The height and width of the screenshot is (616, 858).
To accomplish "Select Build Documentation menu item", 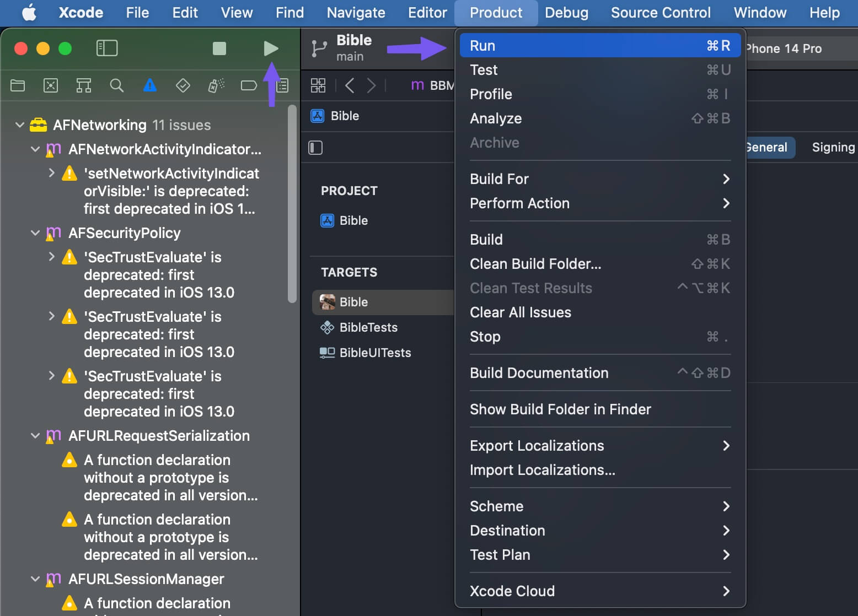I will pos(600,373).
